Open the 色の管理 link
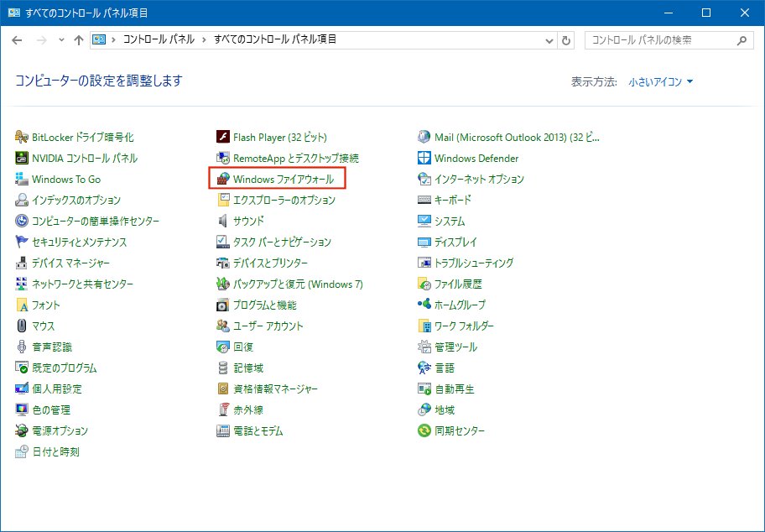 pyautogui.click(x=51, y=410)
